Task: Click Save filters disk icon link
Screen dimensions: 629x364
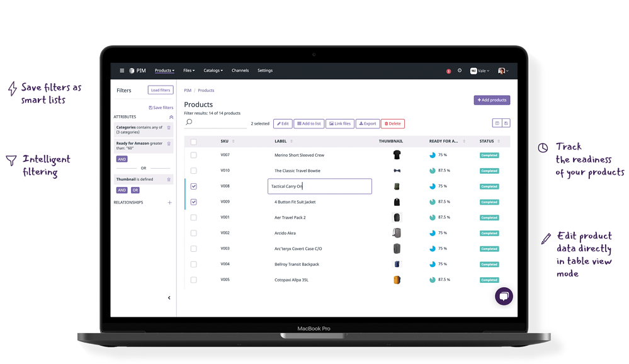Action: [161, 108]
